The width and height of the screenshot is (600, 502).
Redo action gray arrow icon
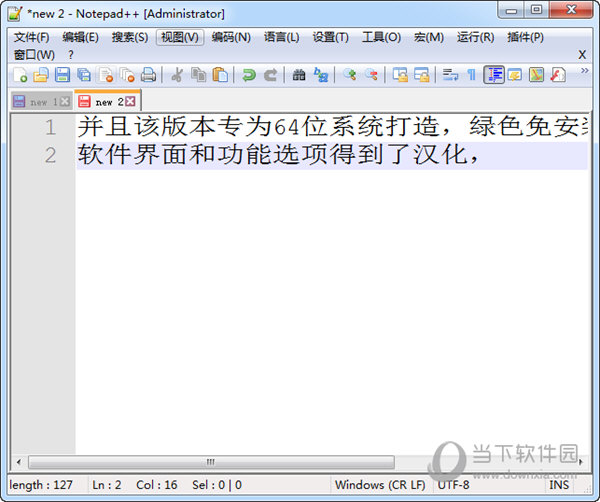(270, 75)
